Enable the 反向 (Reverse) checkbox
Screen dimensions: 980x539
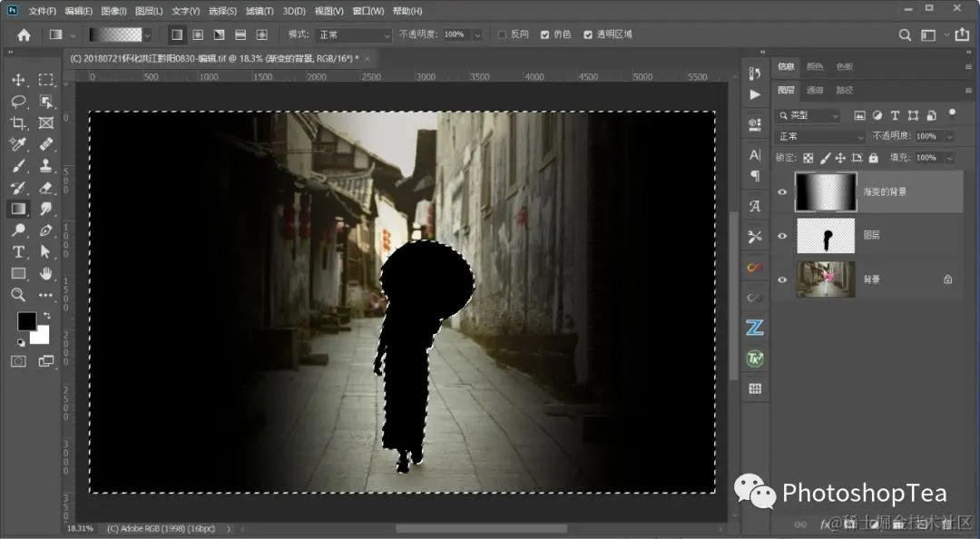tap(502, 34)
